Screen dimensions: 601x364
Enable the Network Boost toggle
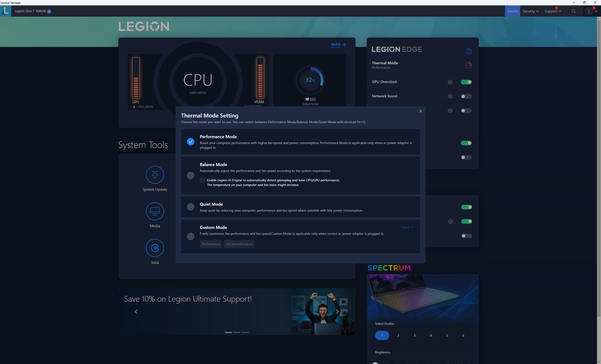pyautogui.click(x=466, y=96)
